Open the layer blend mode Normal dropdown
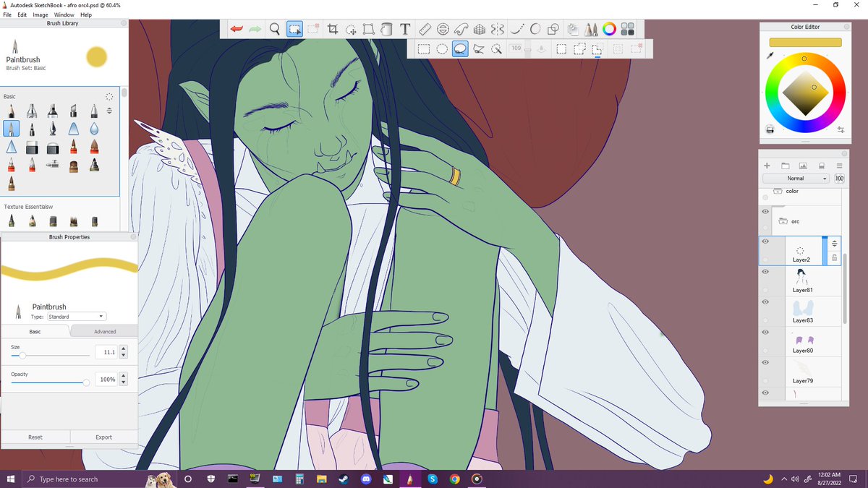 (x=796, y=178)
